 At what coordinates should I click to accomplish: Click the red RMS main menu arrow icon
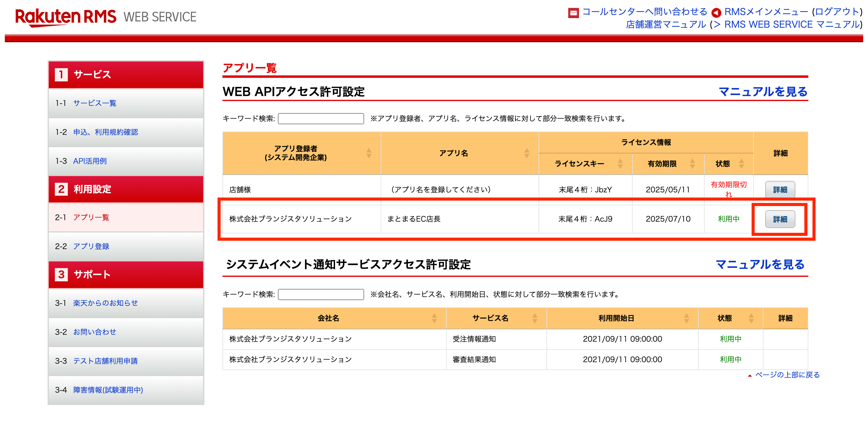(x=716, y=13)
